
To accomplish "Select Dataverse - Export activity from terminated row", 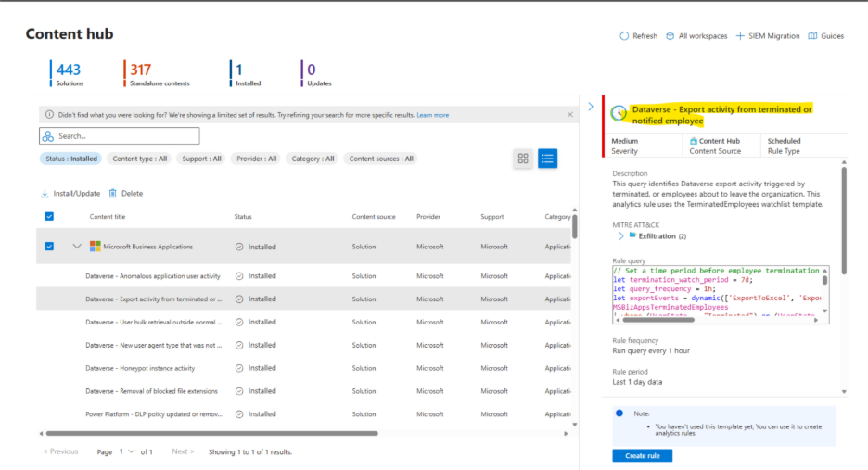I will (x=303, y=299).
